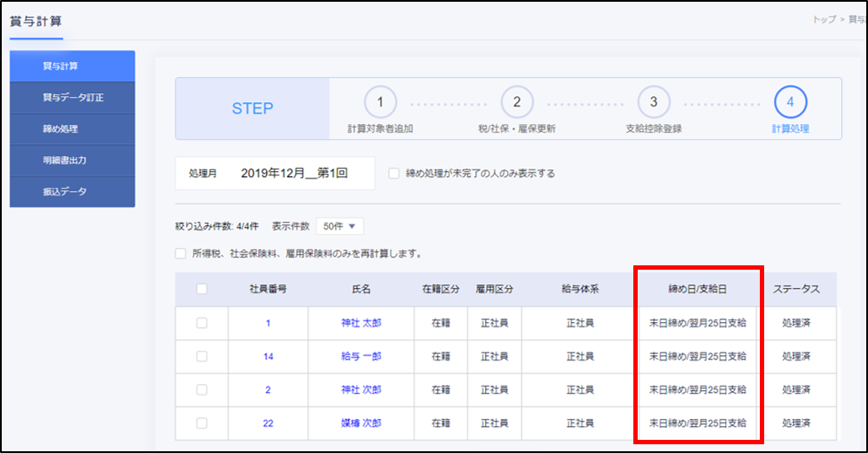Open 賞与データ訂正 in the sidebar
This screenshot has height=453, width=868.
[x=72, y=98]
